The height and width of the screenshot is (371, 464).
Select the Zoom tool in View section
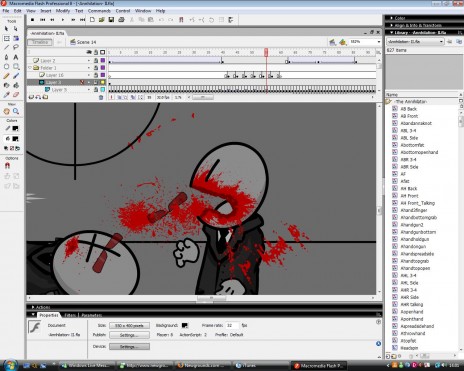coord(16,111)
